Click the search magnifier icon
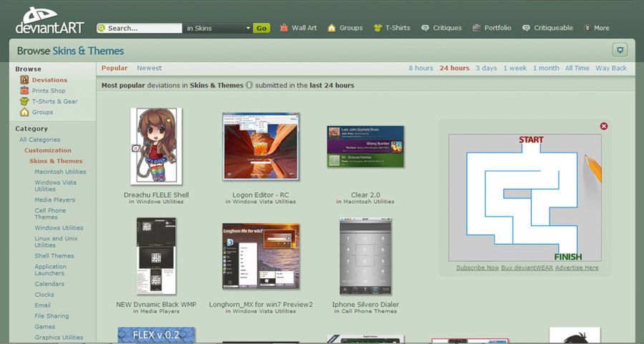 (x=102, y=28)
